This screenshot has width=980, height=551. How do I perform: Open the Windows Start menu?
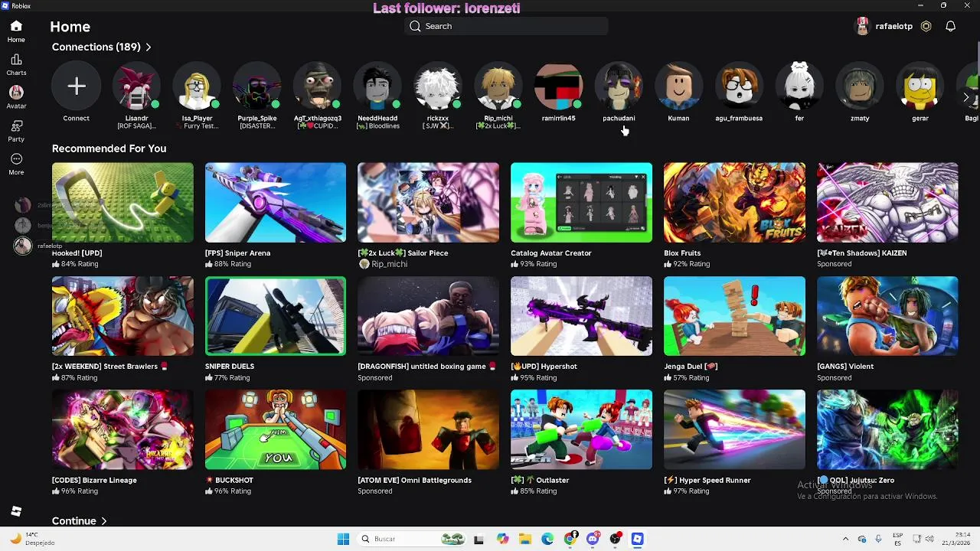[343, 539]
